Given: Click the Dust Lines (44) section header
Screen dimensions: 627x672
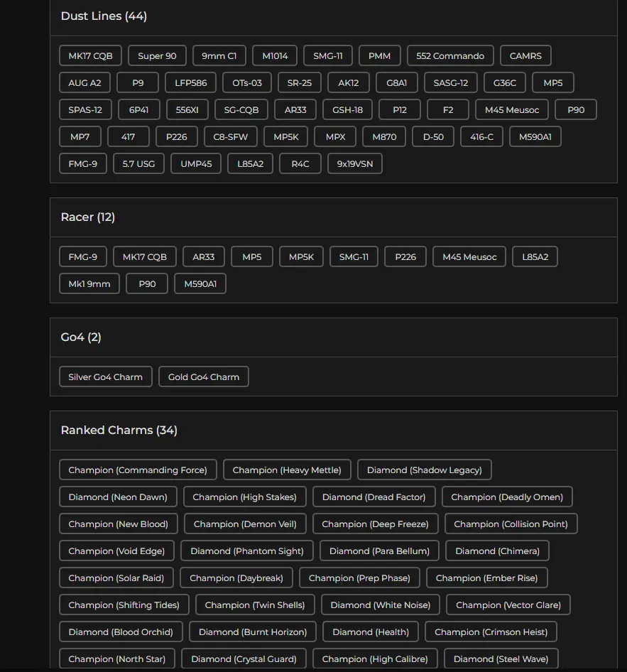Looking at the screenshot, I should point(334,16).
